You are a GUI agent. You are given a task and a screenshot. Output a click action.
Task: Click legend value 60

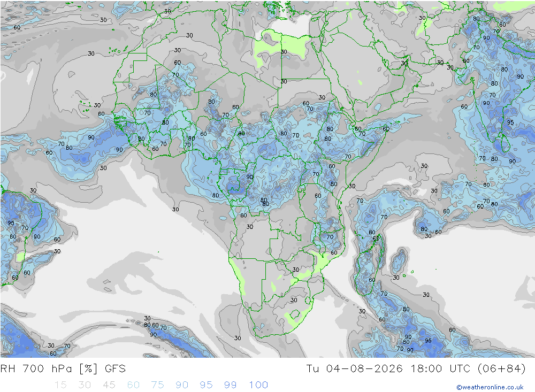pyautogui.click(x=133, y=385)
